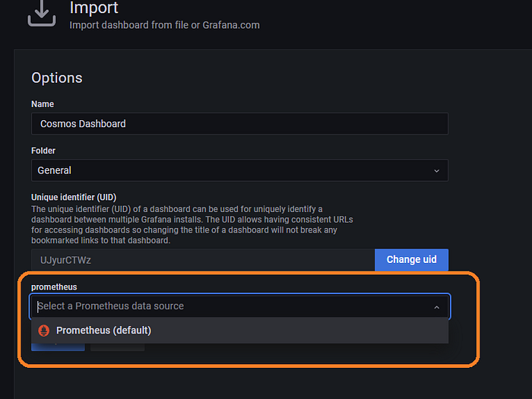Select the Prometheus (default) option
Viewport: 532px width, 399px height.
[239, 331]
